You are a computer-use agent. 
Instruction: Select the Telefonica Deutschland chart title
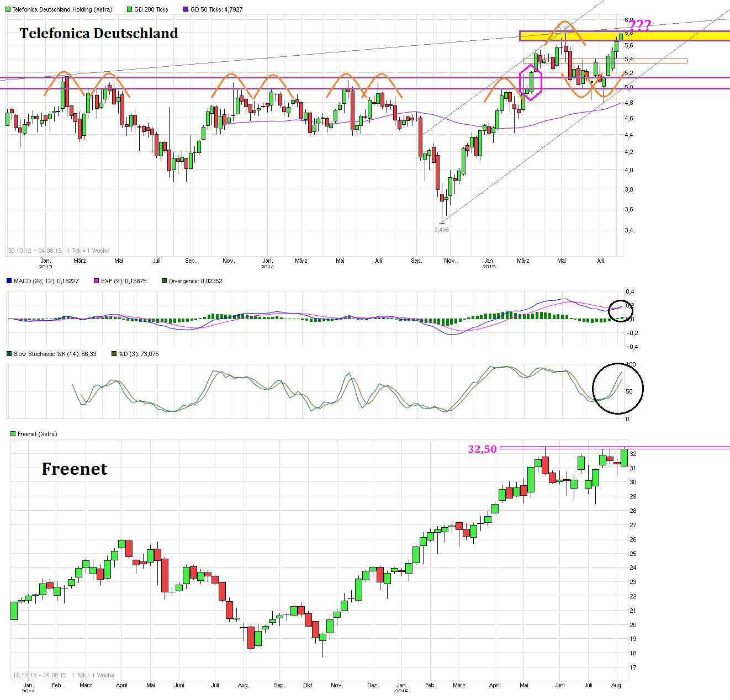98,34
